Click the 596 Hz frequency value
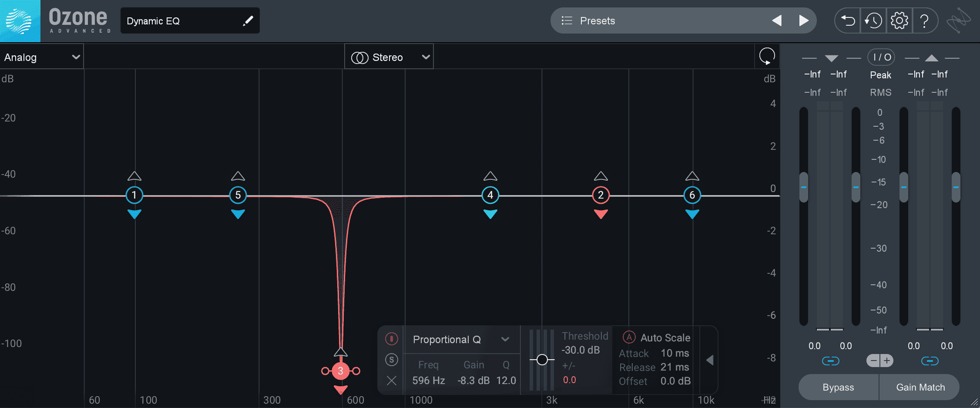The width and height of the screenshot is (980, 408). (x=429, y=381)
